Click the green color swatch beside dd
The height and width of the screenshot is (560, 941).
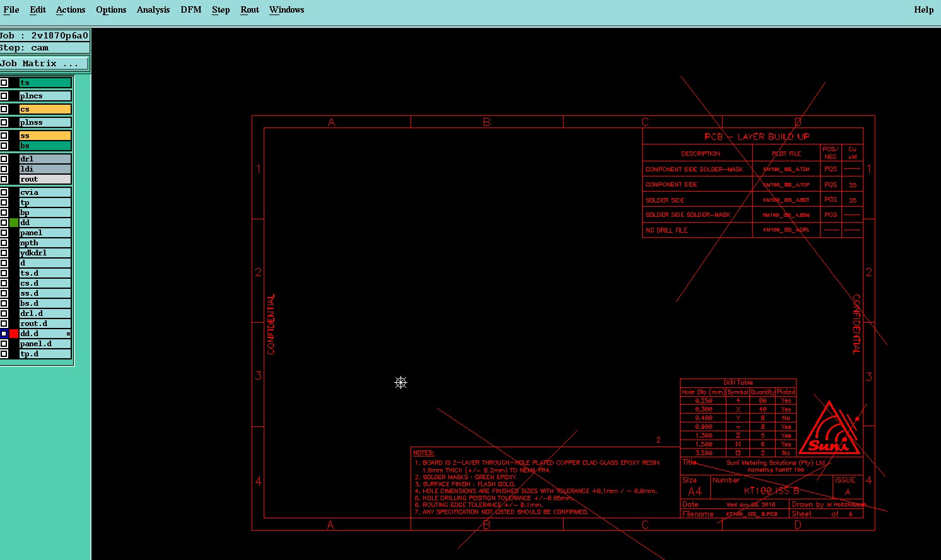tap(14, 223)
